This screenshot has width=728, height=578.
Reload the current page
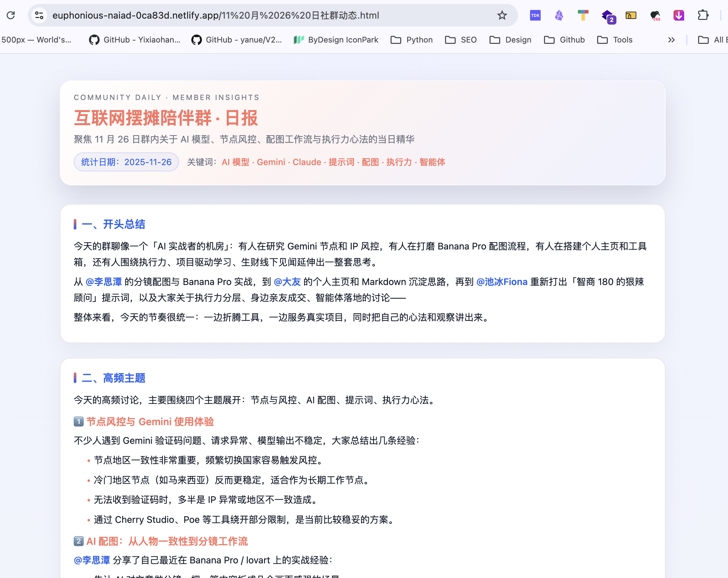11,15
